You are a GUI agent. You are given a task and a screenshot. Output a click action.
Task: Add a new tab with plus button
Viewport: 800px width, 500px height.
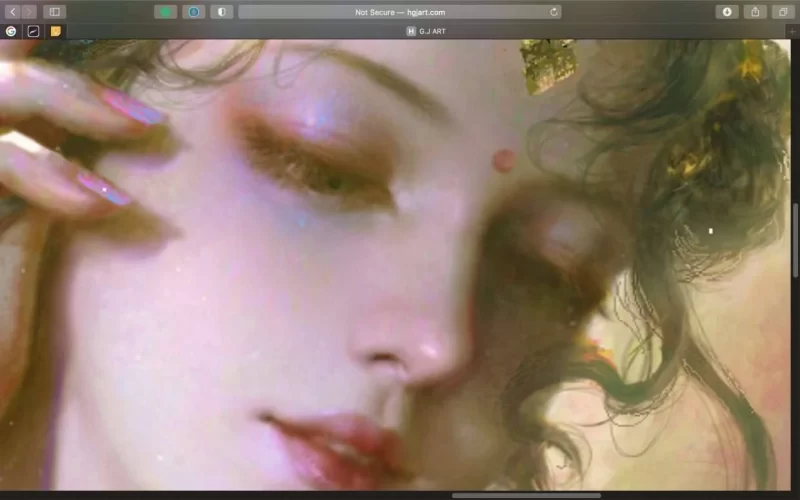(792, 32)
